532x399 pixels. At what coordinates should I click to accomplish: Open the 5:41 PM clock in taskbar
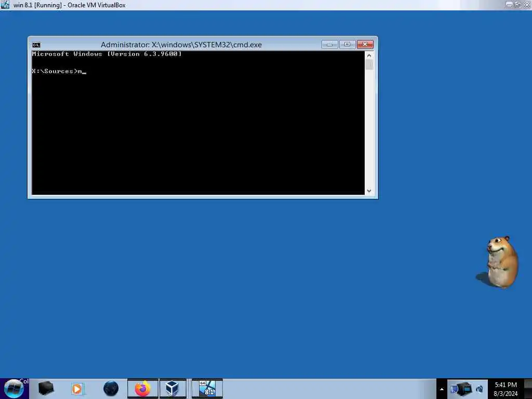click(506, 389)
